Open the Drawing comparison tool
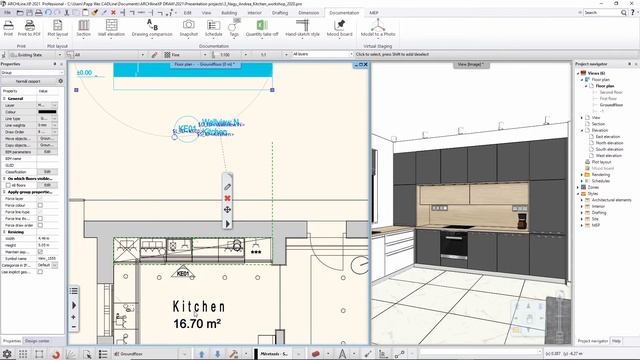 click(x=152, y=28)
